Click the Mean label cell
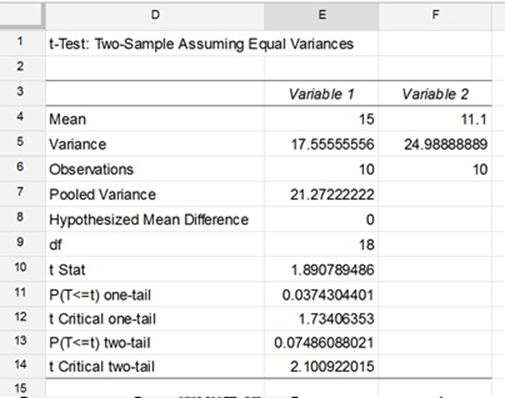The height and width of the screenshot is (398, 505). point(155,119)
